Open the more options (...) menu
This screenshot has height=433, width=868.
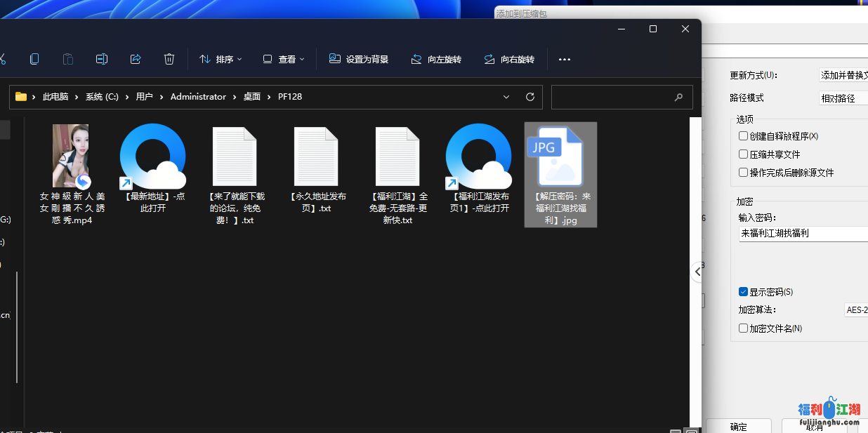tap(565, 59)
